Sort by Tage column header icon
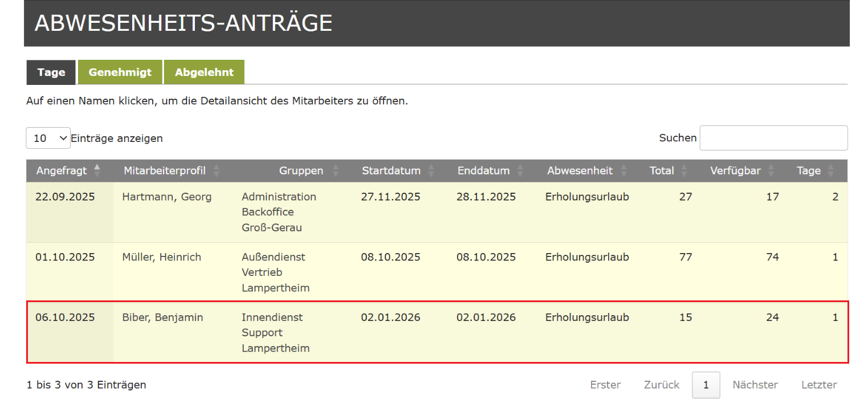This screenshot has width=868, height=403. click(x=831, y=170)
